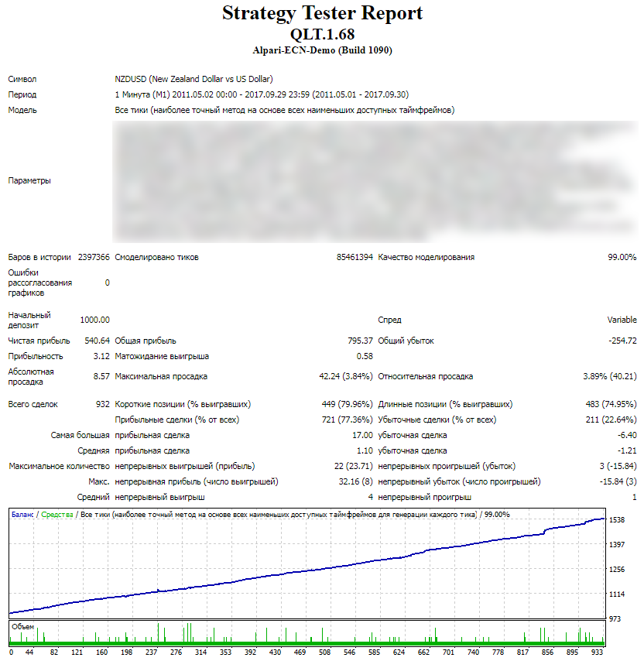Click net profit value '540.64'
Screen dimensions: 644x661
click(x=97, y=341)
